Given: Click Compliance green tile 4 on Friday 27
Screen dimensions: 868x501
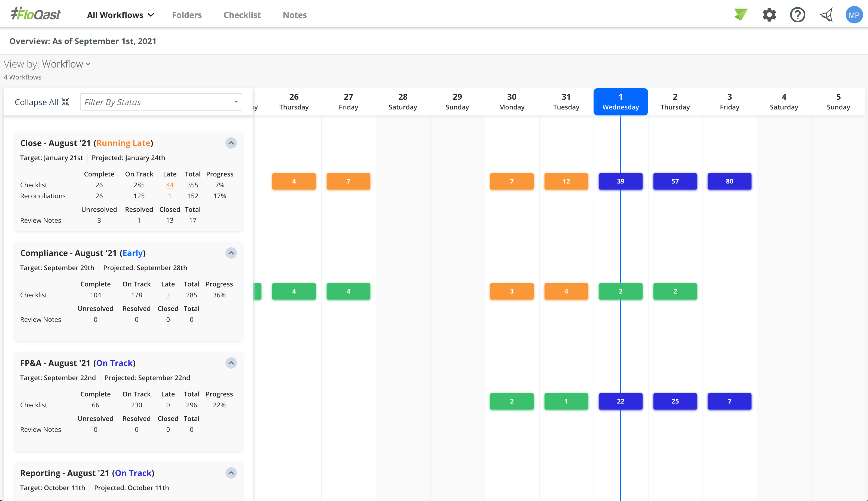Looking at the screenshot, I should [x=349, y=291].
